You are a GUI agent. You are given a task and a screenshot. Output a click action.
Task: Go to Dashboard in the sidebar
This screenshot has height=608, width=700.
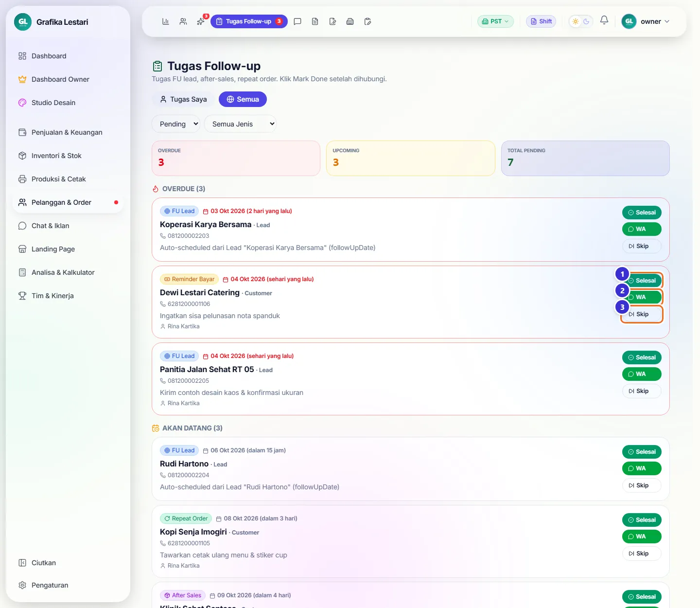pyautogui.click(x=68, y=56)
